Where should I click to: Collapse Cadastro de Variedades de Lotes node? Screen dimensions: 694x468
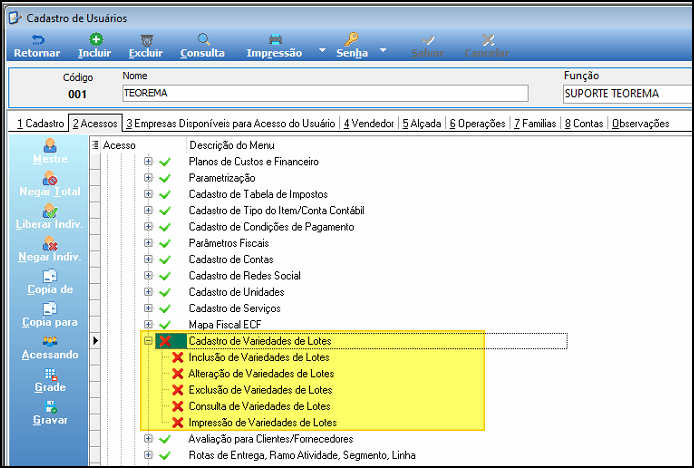[x=148, y=340]
